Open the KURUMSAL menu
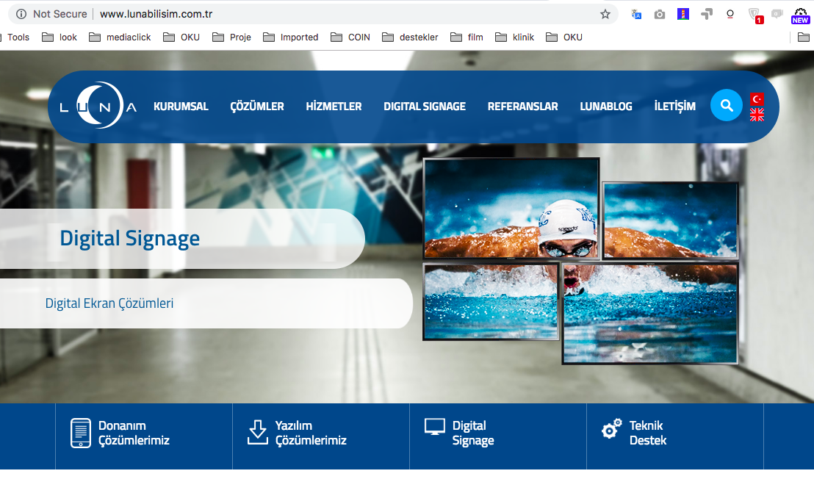 pyautogui.click(x=181, y=107)
